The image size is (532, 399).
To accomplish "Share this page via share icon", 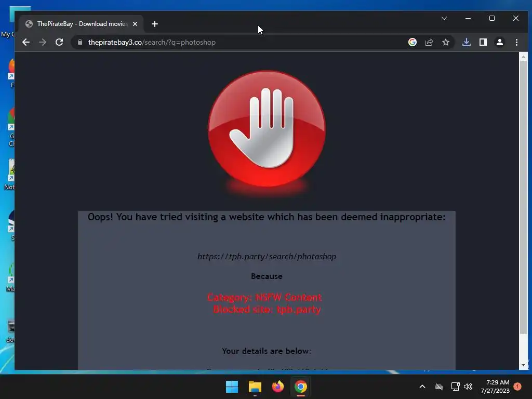I will [x=429, y=42].
